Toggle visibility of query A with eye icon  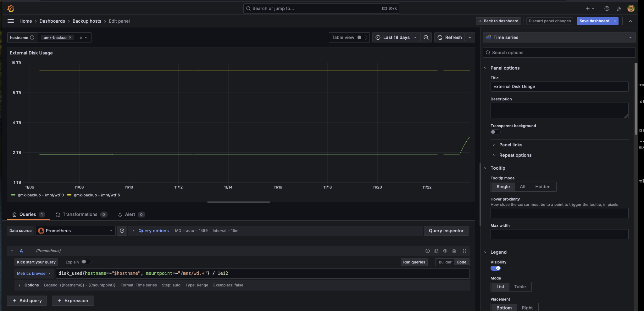point(445,251)
